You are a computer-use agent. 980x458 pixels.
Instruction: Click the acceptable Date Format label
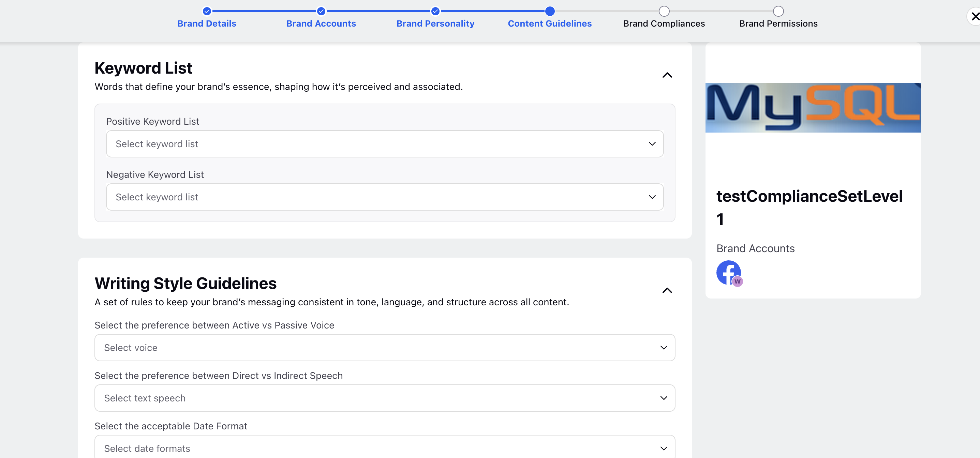171,426
